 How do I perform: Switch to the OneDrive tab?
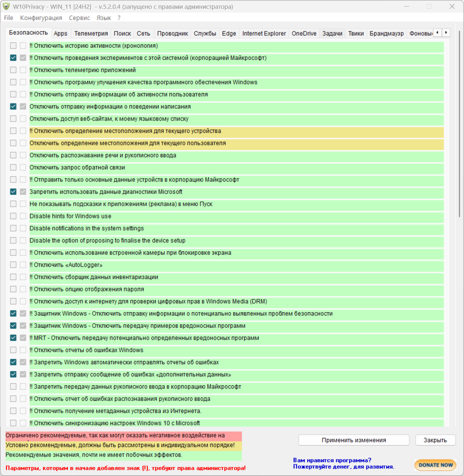304,33
